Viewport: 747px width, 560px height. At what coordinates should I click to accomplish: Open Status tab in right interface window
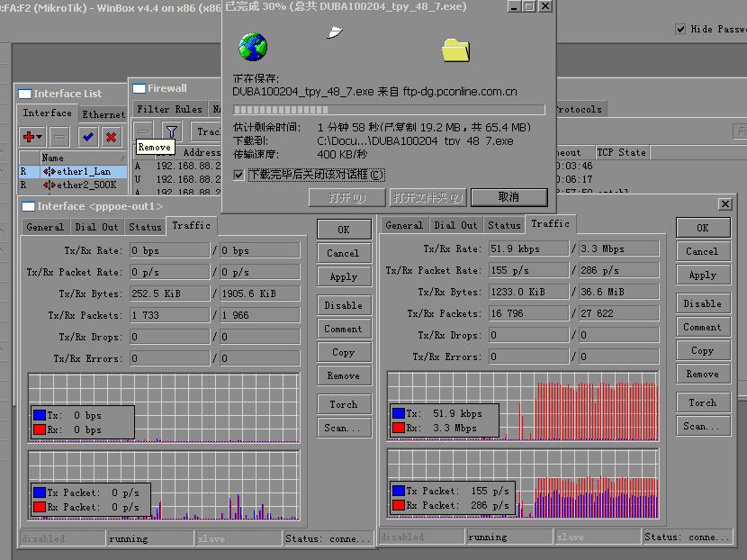click(x=504, y=225)
